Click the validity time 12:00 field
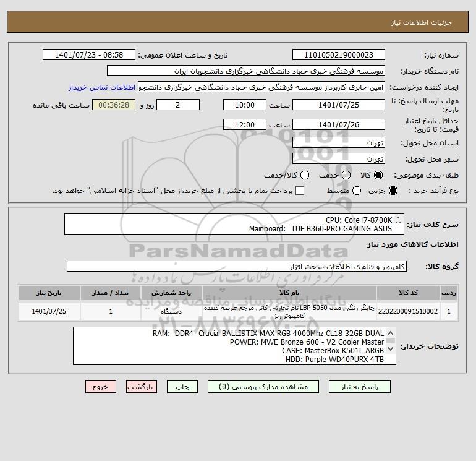The width and height of the screenshot is (476, 461). [x=245, y=124]
